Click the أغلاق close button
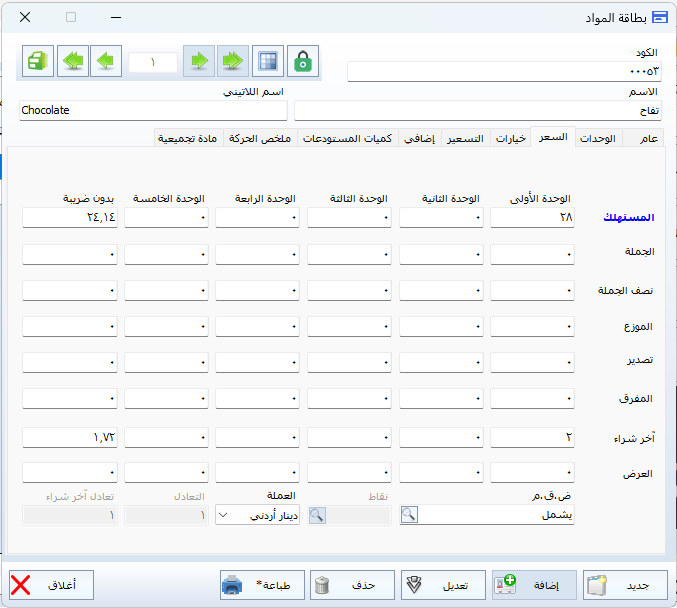The height and width of the screenshot is (608, 677). (x=51, y=585)
